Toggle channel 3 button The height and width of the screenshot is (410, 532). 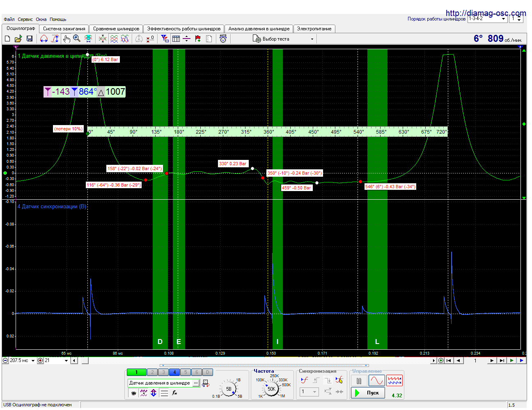pos(163,372)
